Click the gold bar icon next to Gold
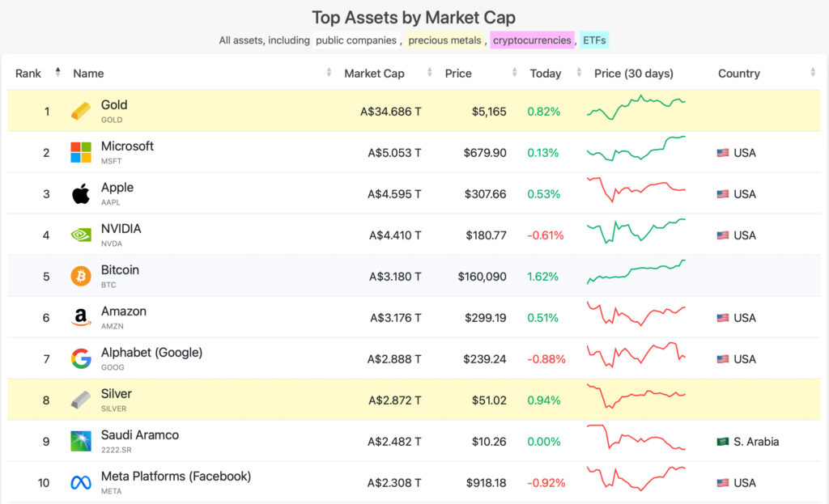The height and width of the screenshot is (504, 829). pos(79,109)
